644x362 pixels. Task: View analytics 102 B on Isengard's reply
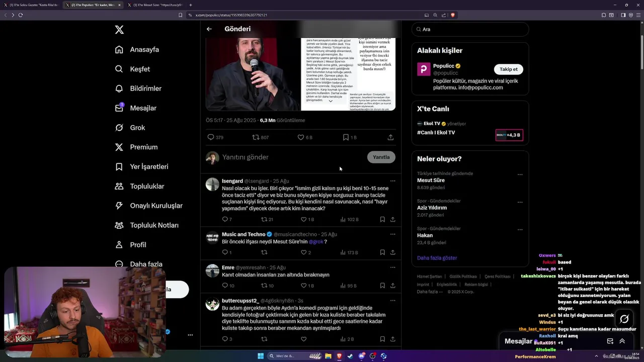tap(349, 219)
